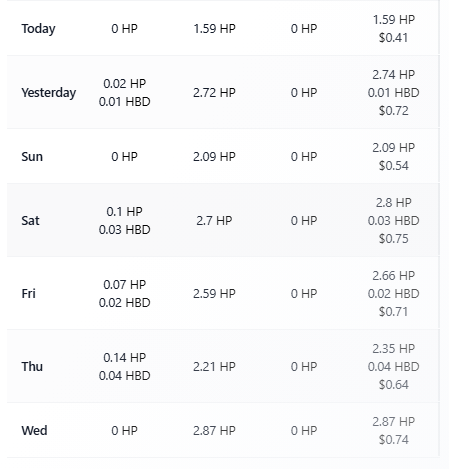
Task: Select the Yesterday row label
Action: 49,93
